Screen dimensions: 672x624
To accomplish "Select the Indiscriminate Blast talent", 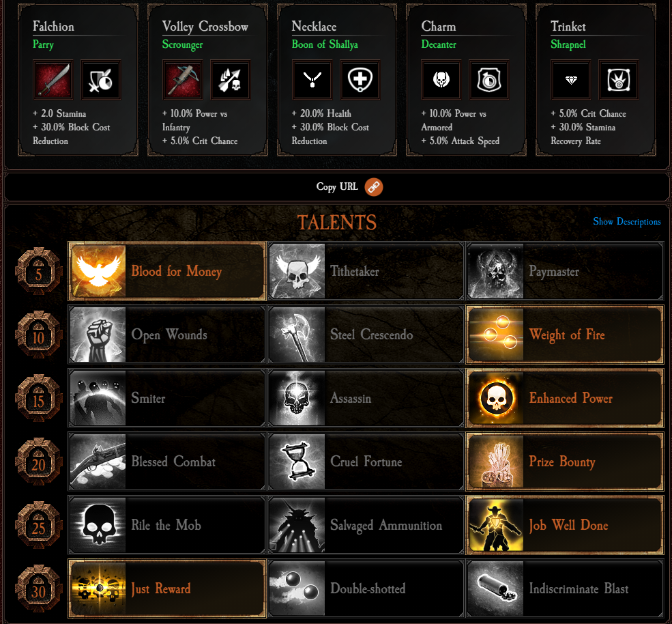I will pyautogui.click(x=565, y=588).
